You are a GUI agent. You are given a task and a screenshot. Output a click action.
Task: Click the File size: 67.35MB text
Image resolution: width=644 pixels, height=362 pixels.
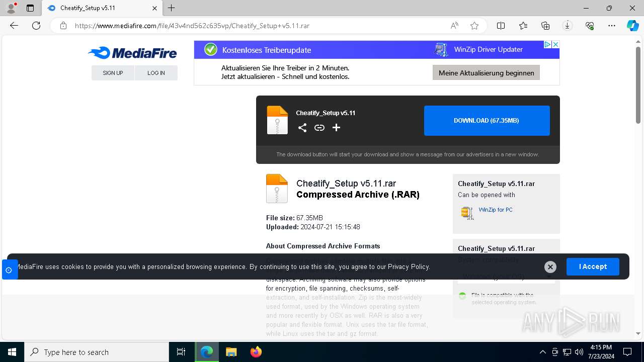[x=294, y=218]
